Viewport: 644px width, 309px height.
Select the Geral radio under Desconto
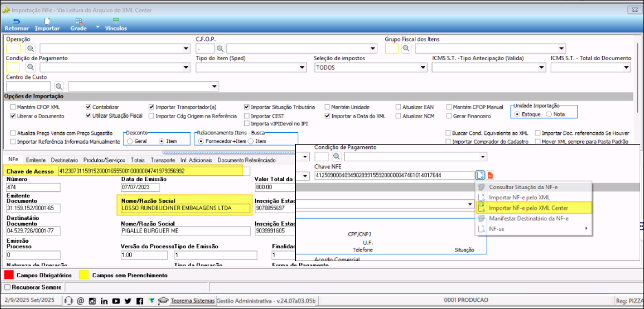[x=130, y=141]
